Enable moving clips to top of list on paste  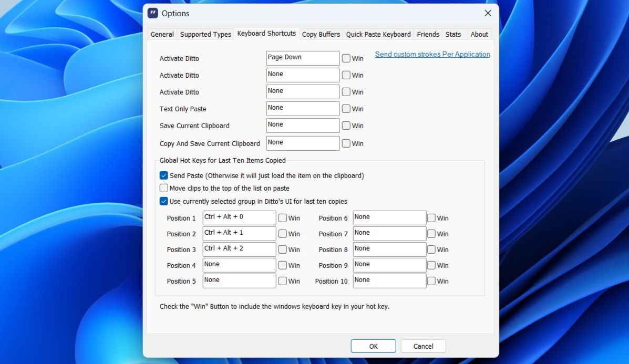tap(163, 188)
